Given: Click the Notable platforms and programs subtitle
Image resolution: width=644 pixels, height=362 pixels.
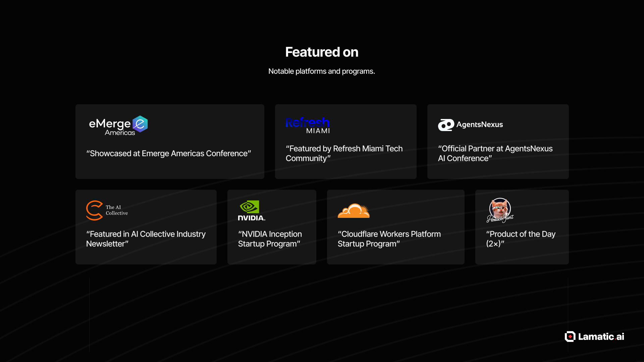Looking at the screenshot, I should point(322,71).
